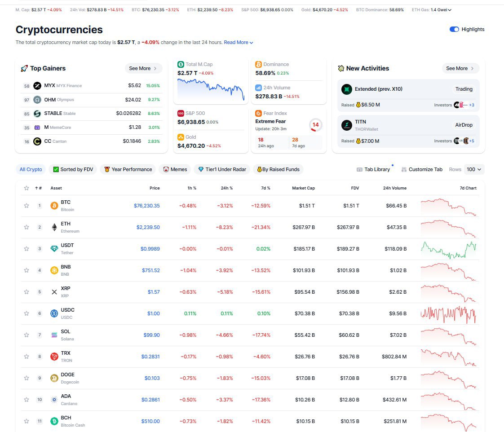504x432 pixels.
Task: Click the Solana logo icon in the SOL row
Action: [54, 335]
